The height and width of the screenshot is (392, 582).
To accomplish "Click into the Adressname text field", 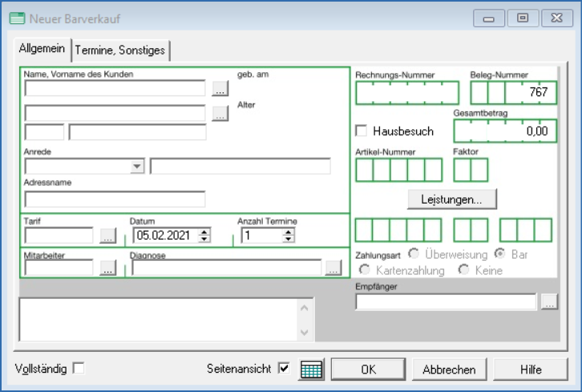I will point(115,199).
